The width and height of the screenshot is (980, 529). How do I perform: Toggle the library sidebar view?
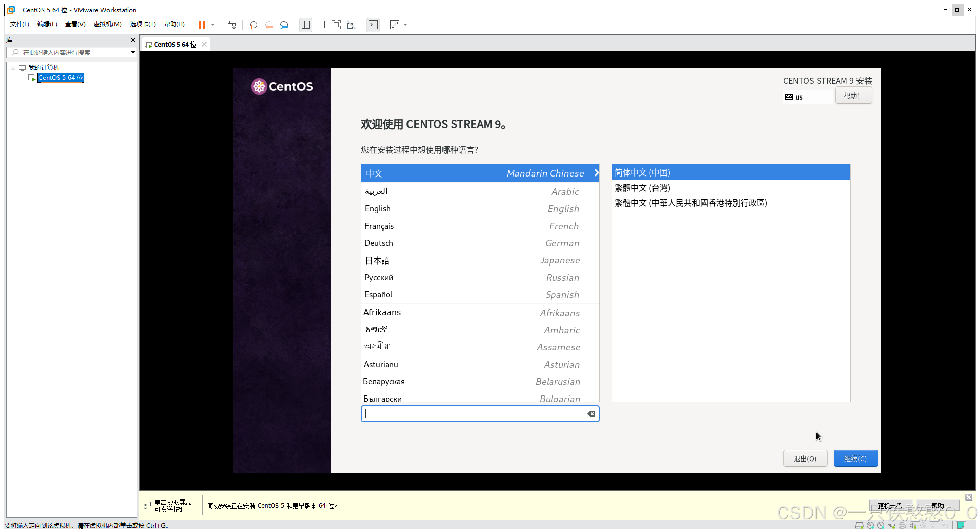306,25
